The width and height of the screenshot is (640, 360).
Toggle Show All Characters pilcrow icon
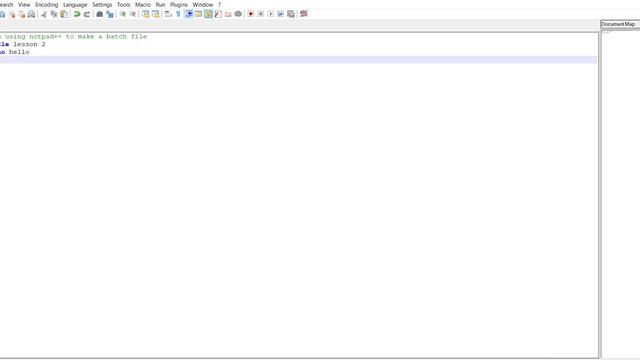[178, 14]
